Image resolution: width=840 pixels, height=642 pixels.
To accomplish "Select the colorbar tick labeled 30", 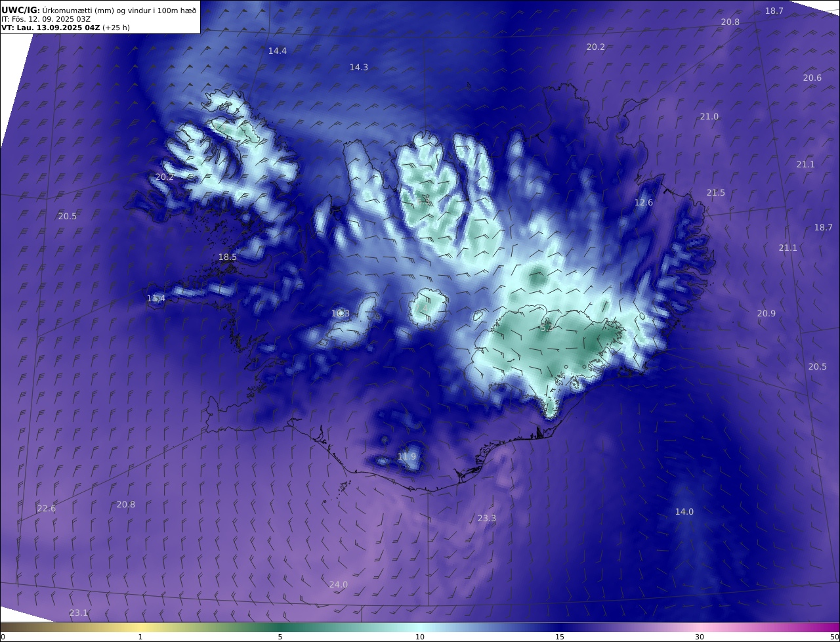I will pos(700,637).
